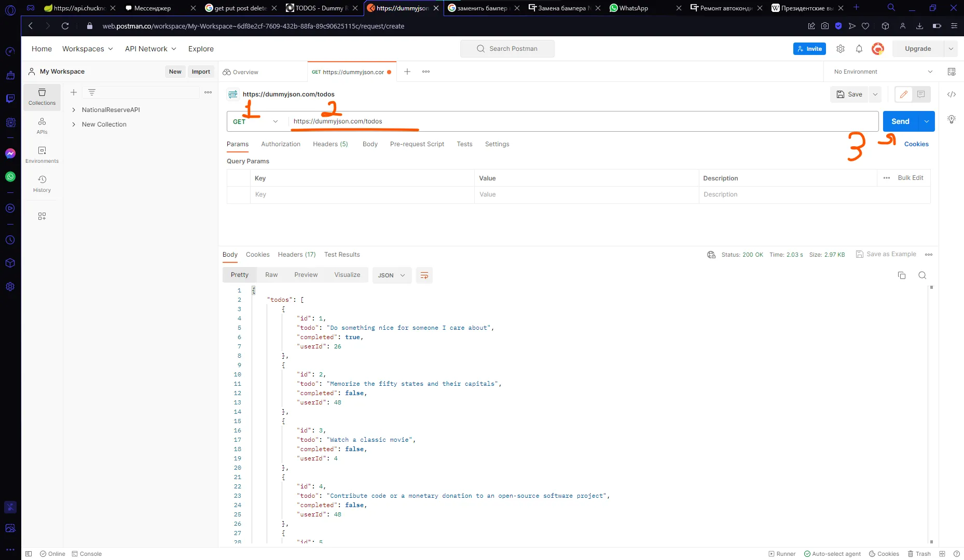This screenshot has width=964, height=560.
Task: Switch to edit mode pencil icon
Action: pyautogui.click(x=904, y=94)
